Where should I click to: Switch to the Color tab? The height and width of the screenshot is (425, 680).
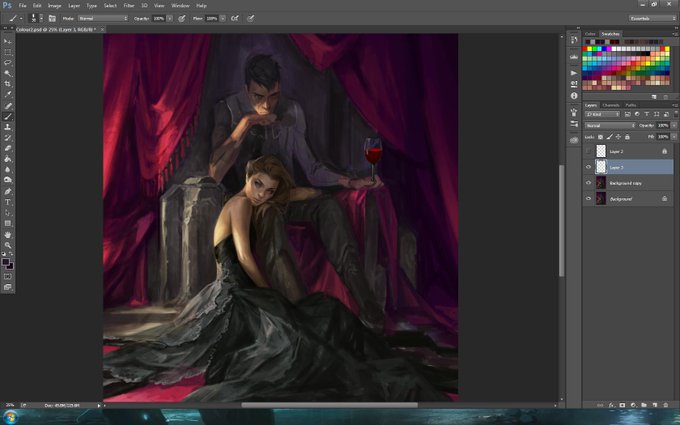[590, 34]
